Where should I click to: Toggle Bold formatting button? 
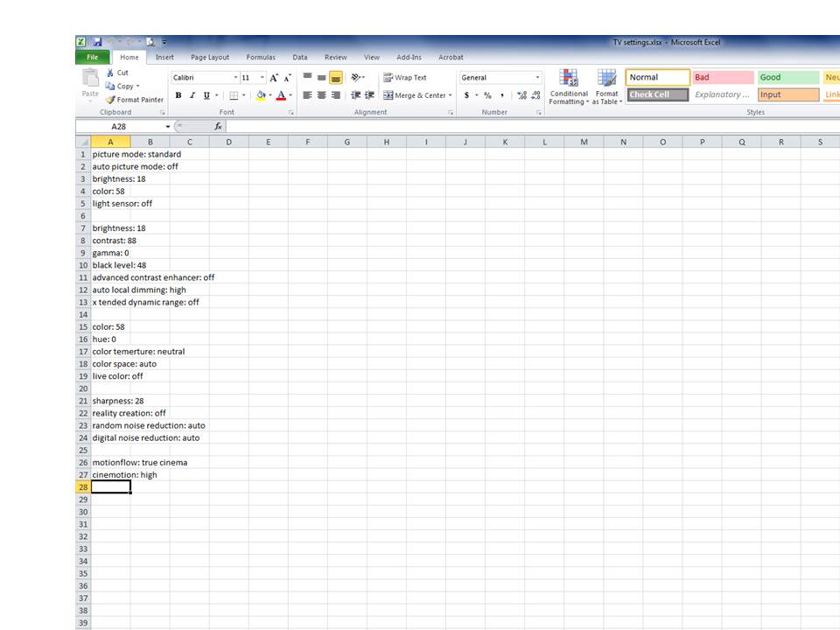178,95
